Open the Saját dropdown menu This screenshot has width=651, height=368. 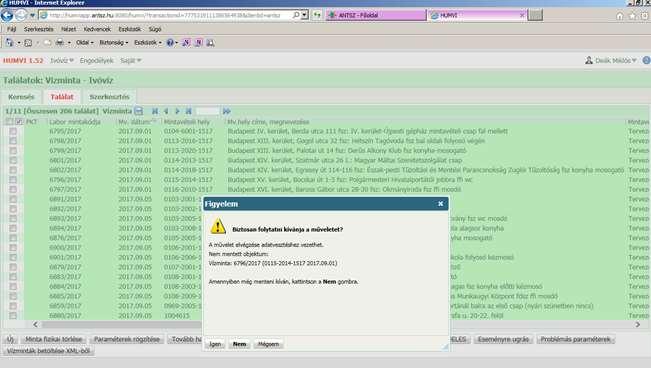pyautogui.click(x=131, y=61)
